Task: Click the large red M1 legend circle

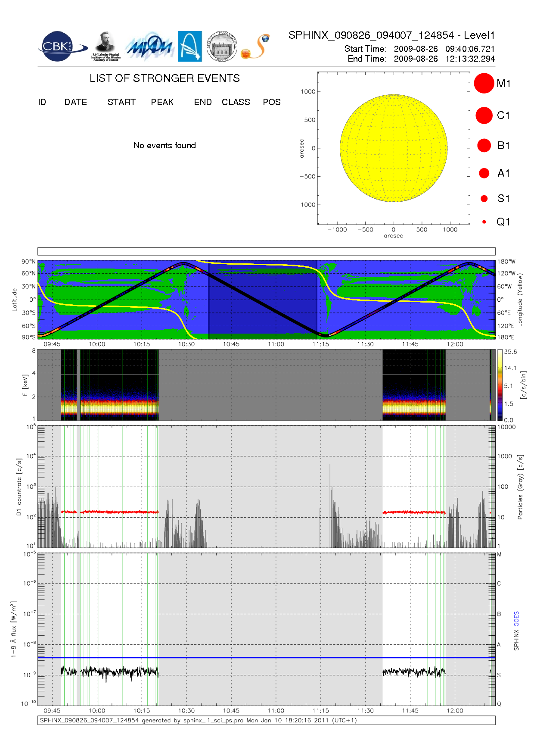Action: (484, 83)
